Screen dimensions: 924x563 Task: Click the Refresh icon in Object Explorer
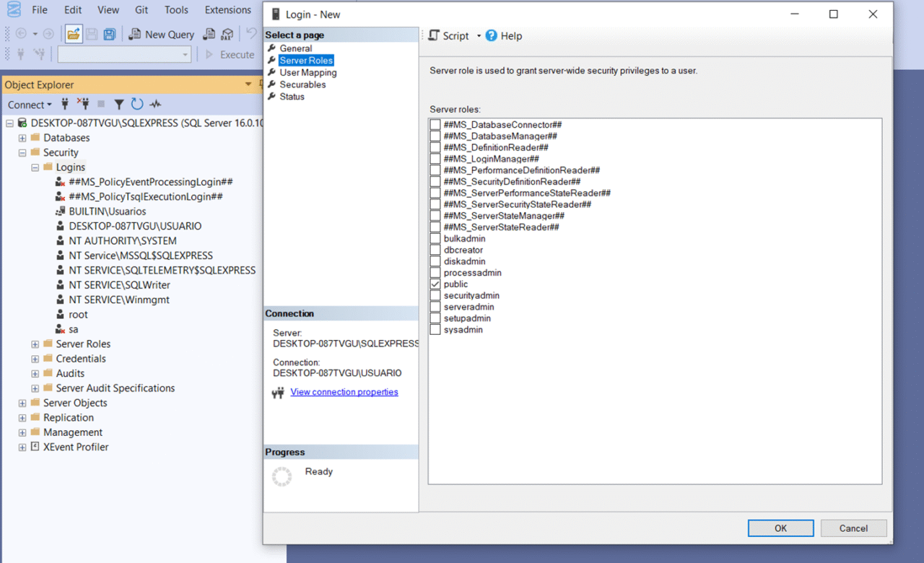pos(137,105)
